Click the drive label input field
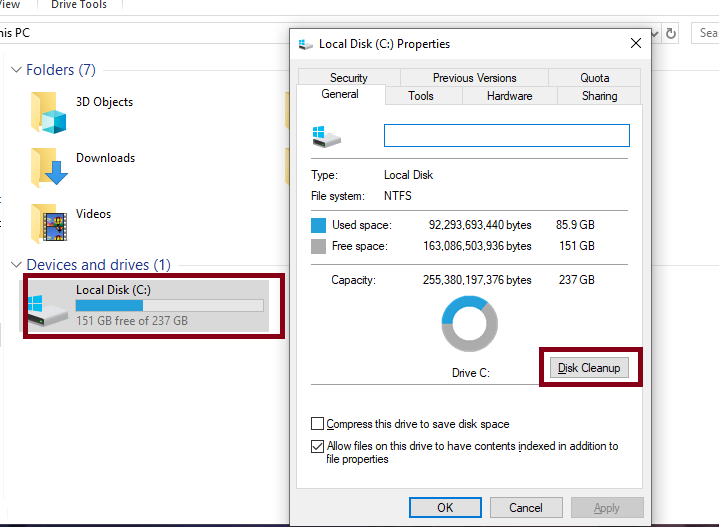This screenshot has height=527, width=719. (x=507, y=135)
